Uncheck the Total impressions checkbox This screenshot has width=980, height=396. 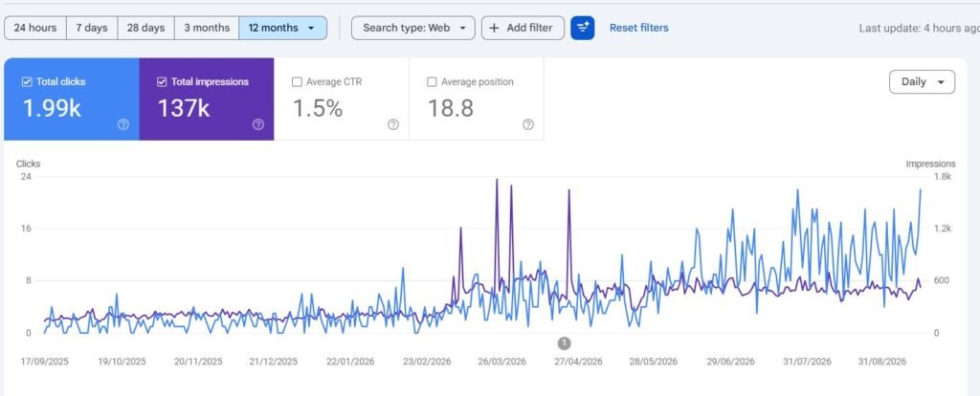[x=162, y=82]
